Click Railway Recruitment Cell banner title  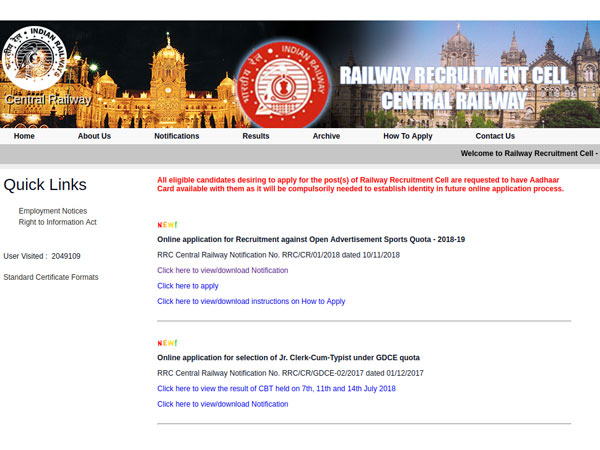(x=453, y=88)
